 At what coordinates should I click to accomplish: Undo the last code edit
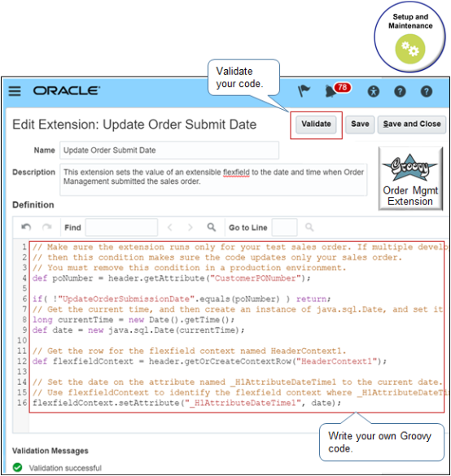click(26, 227)
